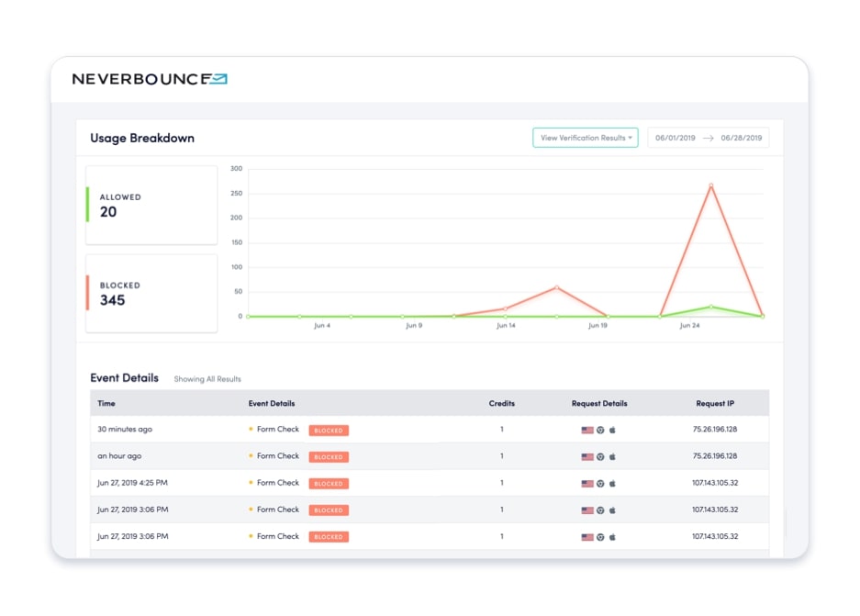This screenshot has height=616, width=860.
Task: Select the Blocked stats card
Action: [x=151, y=294]
